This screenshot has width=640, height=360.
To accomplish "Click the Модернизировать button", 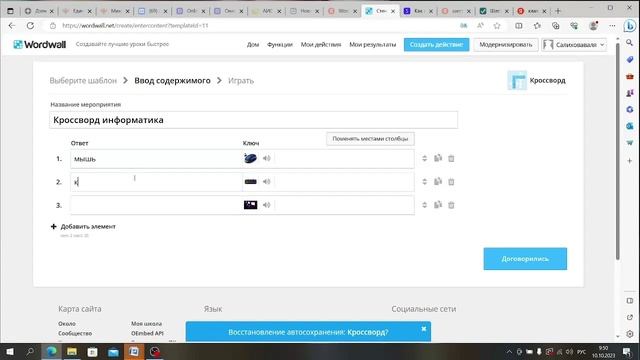I will coord(506,44).
